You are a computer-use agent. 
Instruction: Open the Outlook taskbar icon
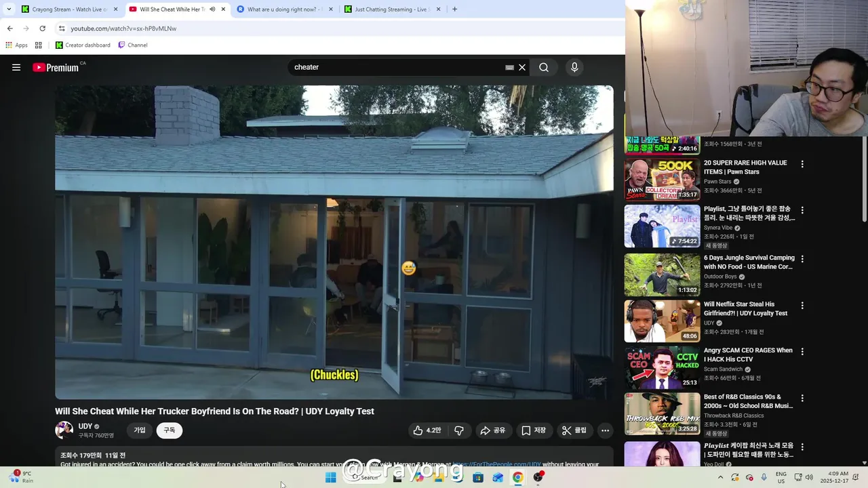(x=498, y=477)
